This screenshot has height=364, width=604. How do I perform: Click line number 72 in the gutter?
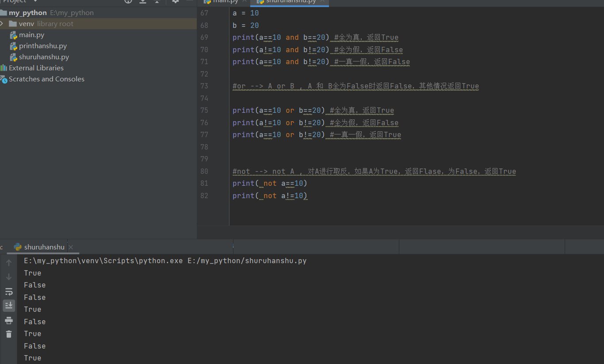point(204,74)
